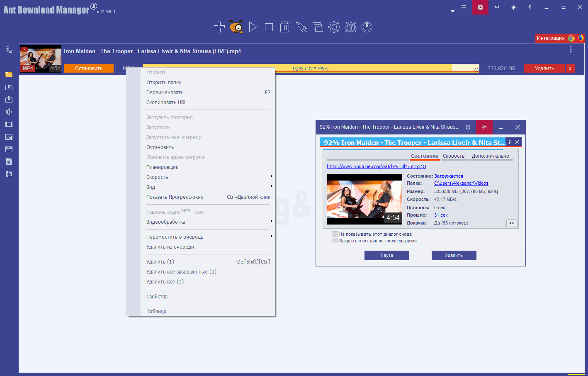
Task: Click the red play button in title bar
Action: pyautogui.click(x=480, y=7)
